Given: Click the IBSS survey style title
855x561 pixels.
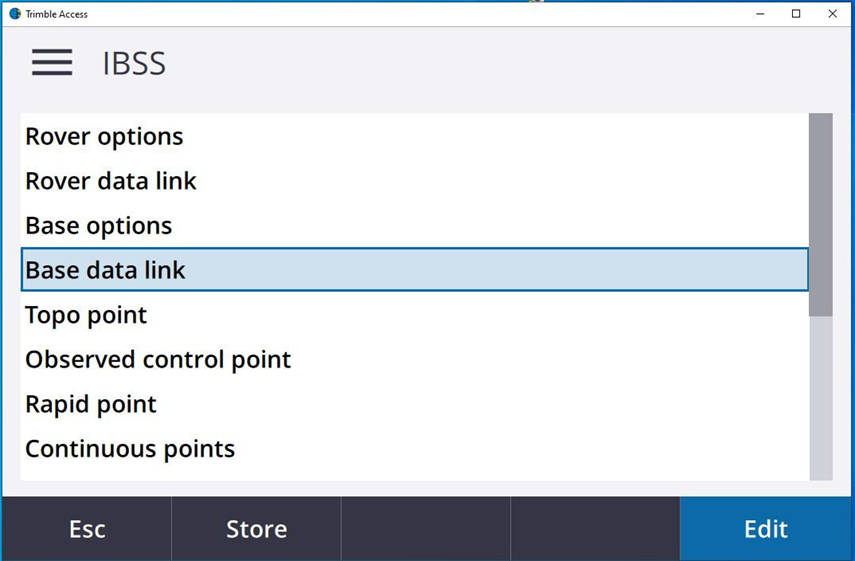Looking at the screenshot, I should 134,63.
